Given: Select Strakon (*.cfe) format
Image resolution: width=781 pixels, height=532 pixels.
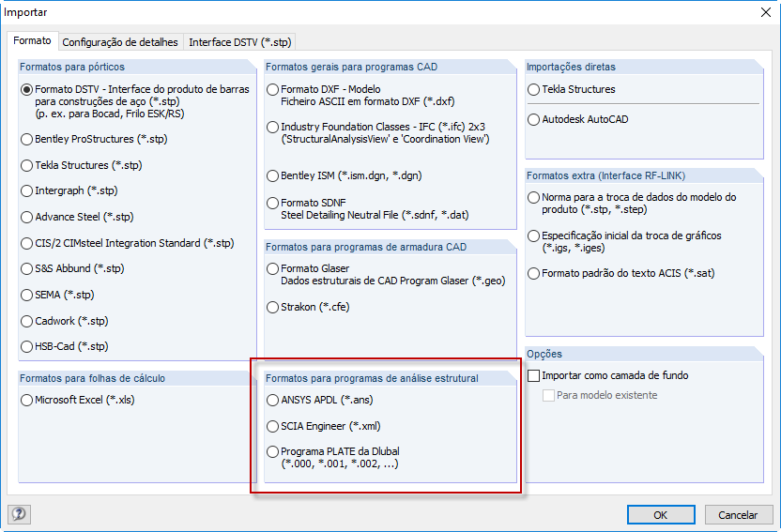Looking at the screenshot, I should (272, 307).
